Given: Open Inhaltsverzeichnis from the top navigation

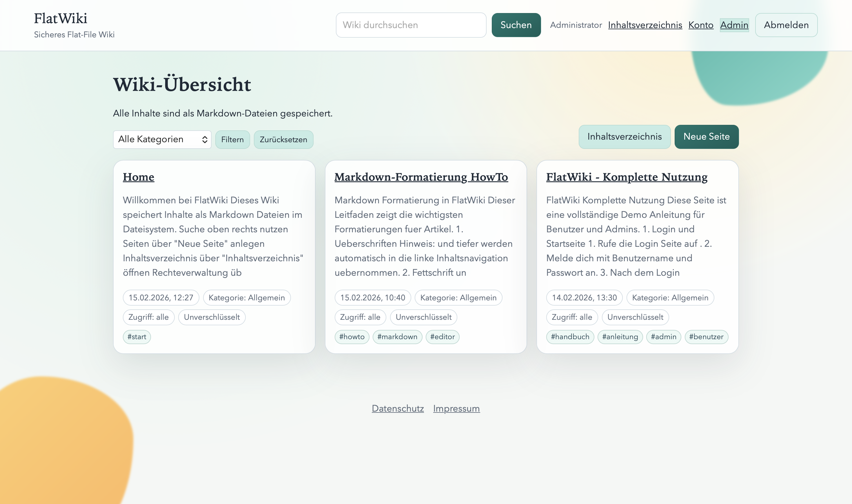Looking at the screenshot, I should [645, 25].
